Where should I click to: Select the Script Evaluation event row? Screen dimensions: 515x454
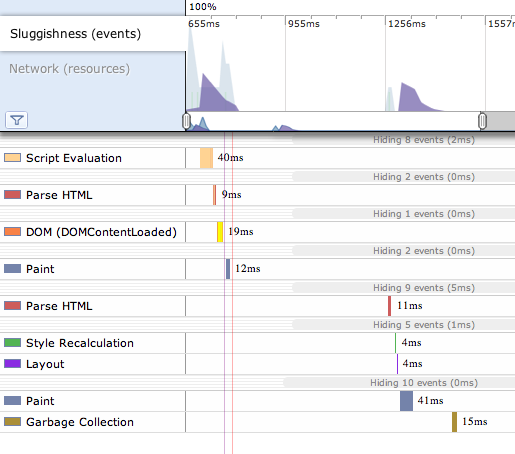tap(257, 158)
